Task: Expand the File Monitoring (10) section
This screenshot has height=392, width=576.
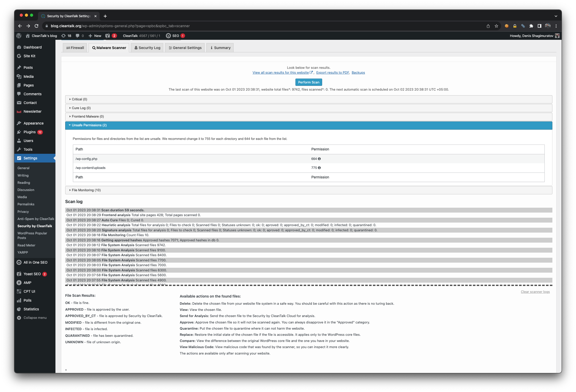Action: pos(86,190)
